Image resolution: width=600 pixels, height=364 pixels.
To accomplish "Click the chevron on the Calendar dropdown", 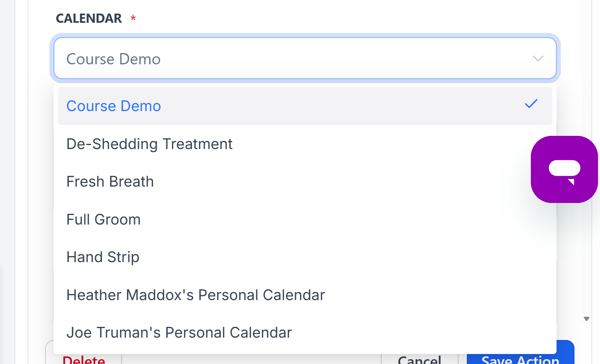I will tap(538, 58).
